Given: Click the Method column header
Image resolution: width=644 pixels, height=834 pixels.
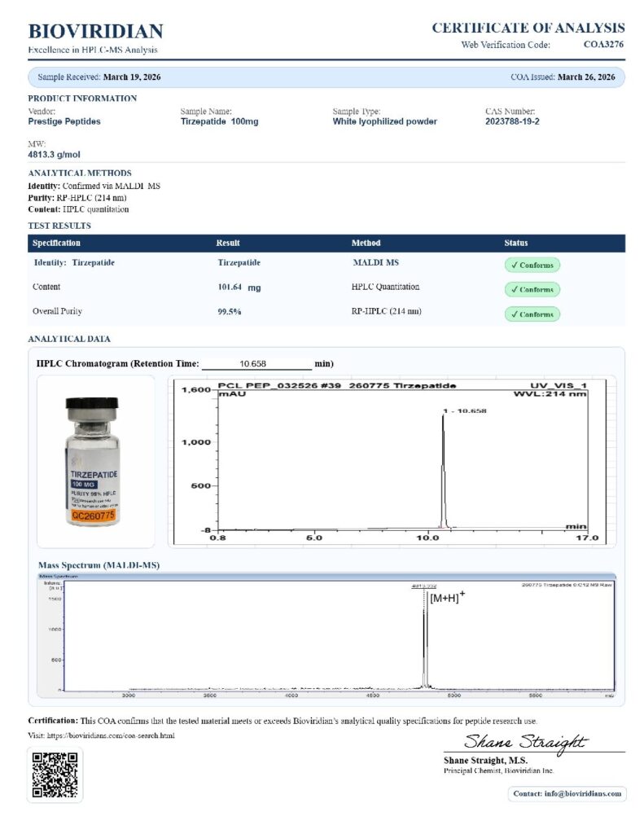Looking at the screenshot, I should click(366, 243).
